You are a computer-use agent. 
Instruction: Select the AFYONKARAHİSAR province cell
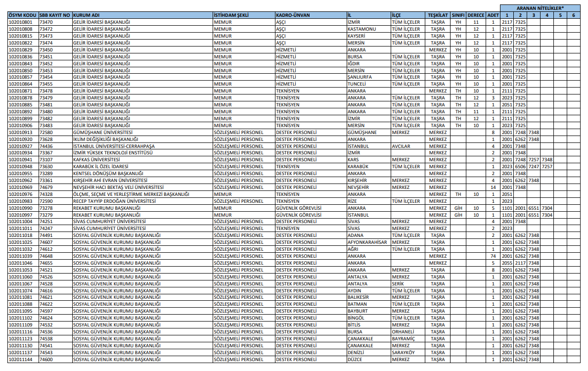pyautogui.click(x=368, y=242)
